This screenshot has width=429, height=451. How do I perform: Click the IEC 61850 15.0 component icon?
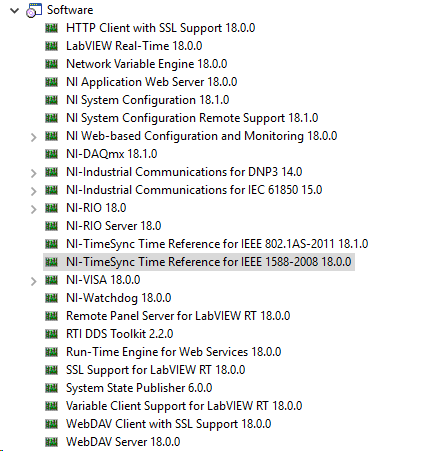pos(51,190)
